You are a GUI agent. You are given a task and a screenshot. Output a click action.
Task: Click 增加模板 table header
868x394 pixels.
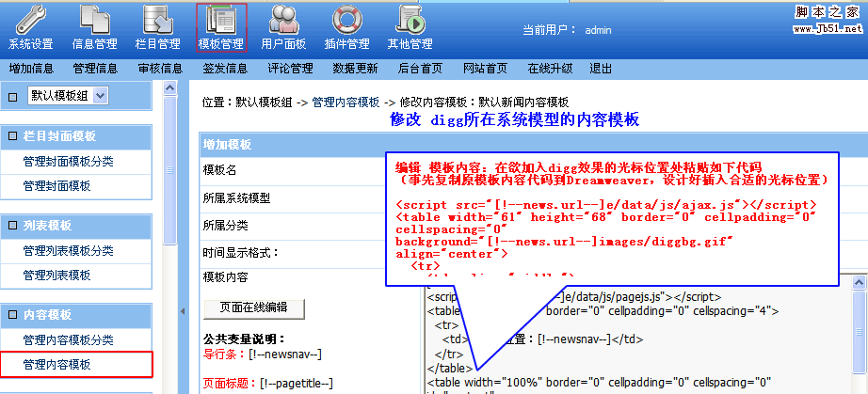(x=227, y=145)
